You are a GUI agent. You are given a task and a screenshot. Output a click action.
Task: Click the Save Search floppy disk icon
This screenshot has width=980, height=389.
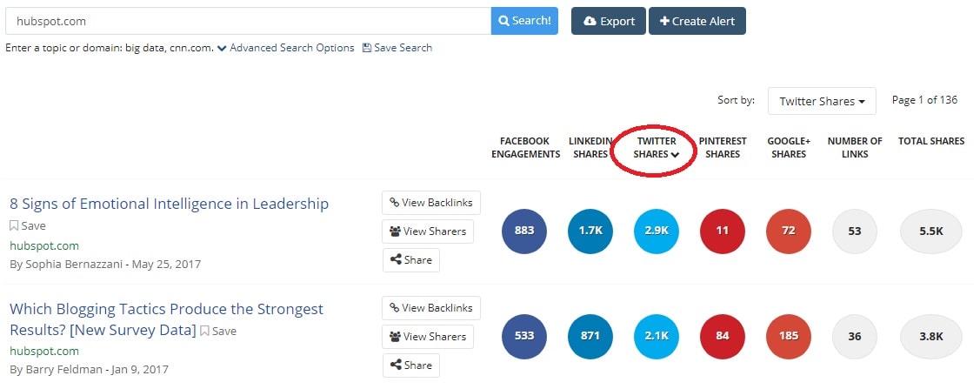point(367,48)
